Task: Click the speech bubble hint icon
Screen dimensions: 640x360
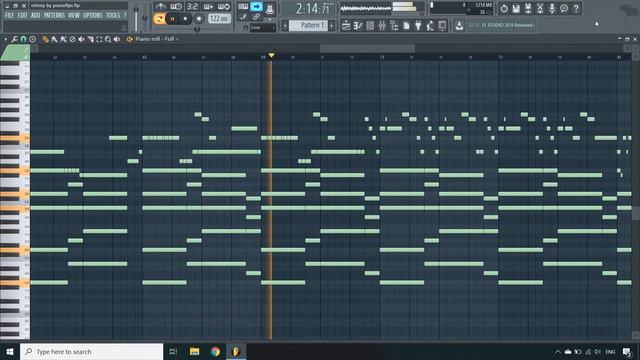Action: pos(564,9)
